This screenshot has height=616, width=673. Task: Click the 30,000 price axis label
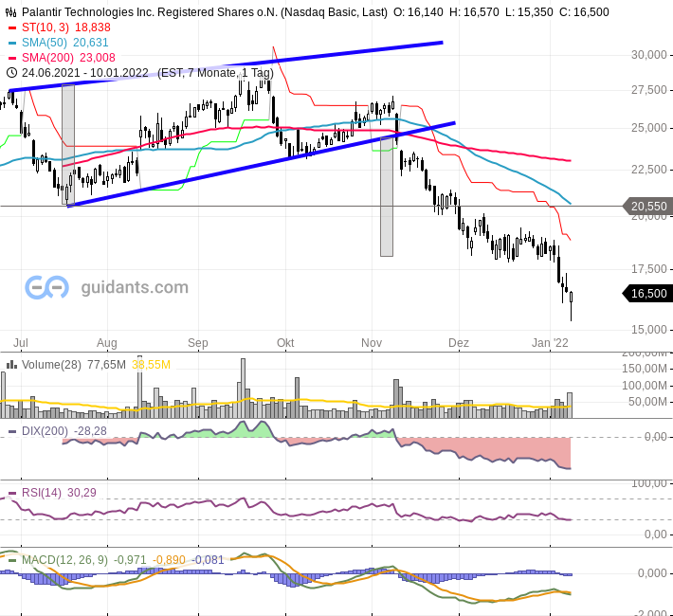pos(648,55)
